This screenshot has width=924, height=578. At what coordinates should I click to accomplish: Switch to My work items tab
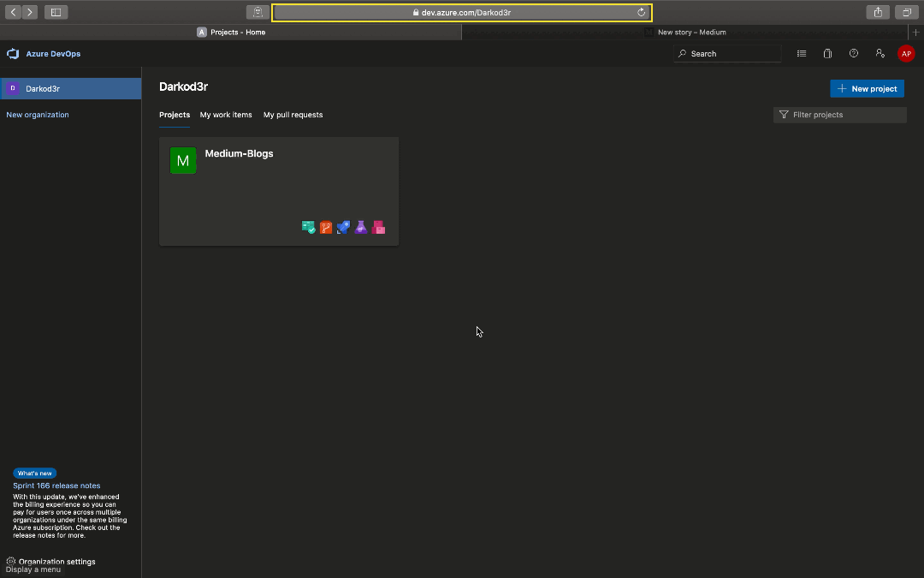226,115
